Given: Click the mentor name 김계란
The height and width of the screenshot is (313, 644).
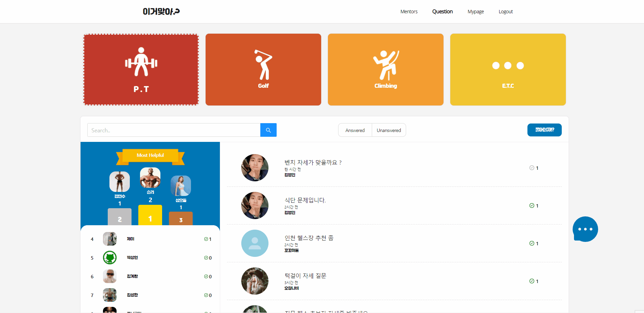Looking at the screenshot, I should point(133,276).
